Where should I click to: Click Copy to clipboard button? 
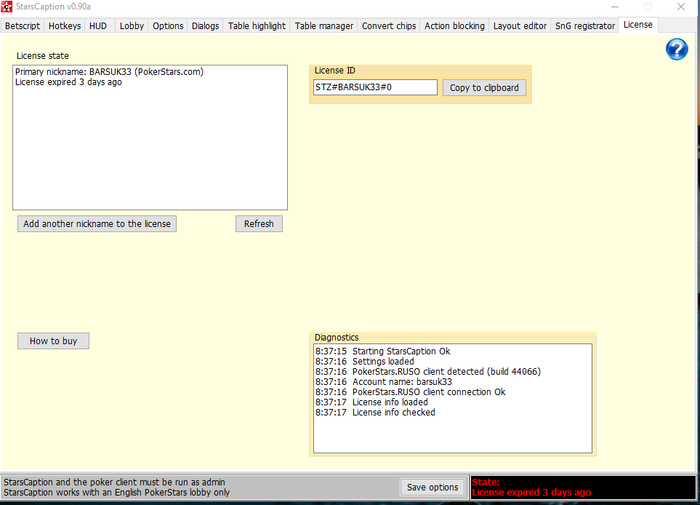pyautogui.click(x=484, y=88)
